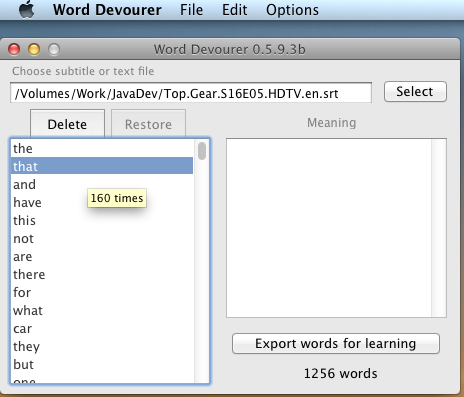Click the '1256 words' count label
The image size is (464, 397).
(x=340, y=373)
